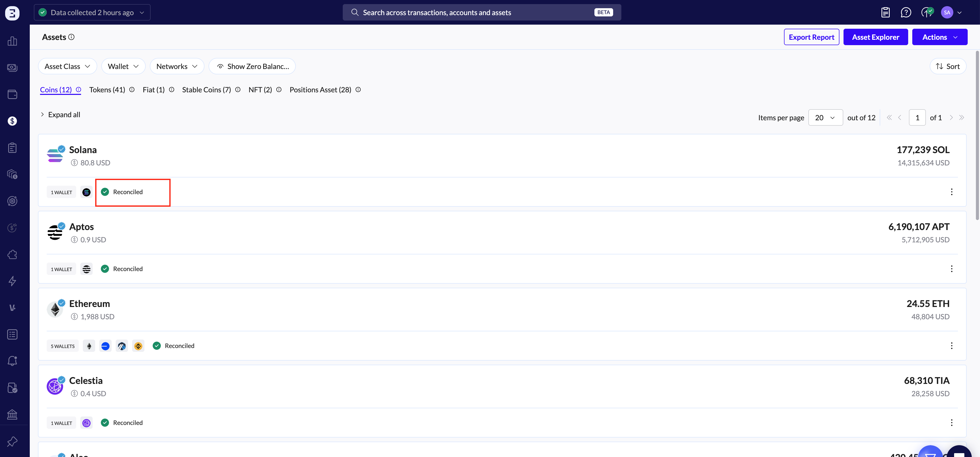The height and width of the screenshot is (457, 980).
Task: Click the info icon beside Tokens (41)
Action: 132,90
